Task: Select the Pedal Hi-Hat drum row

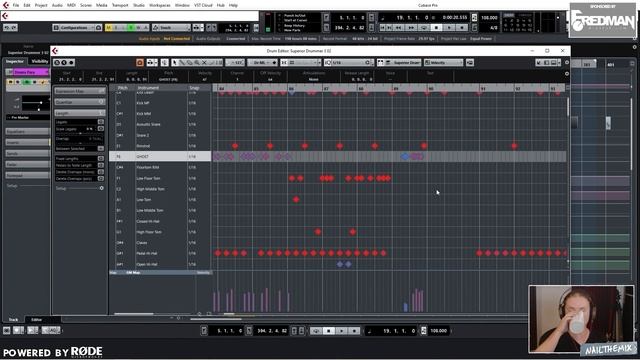Action: (160, 253)
